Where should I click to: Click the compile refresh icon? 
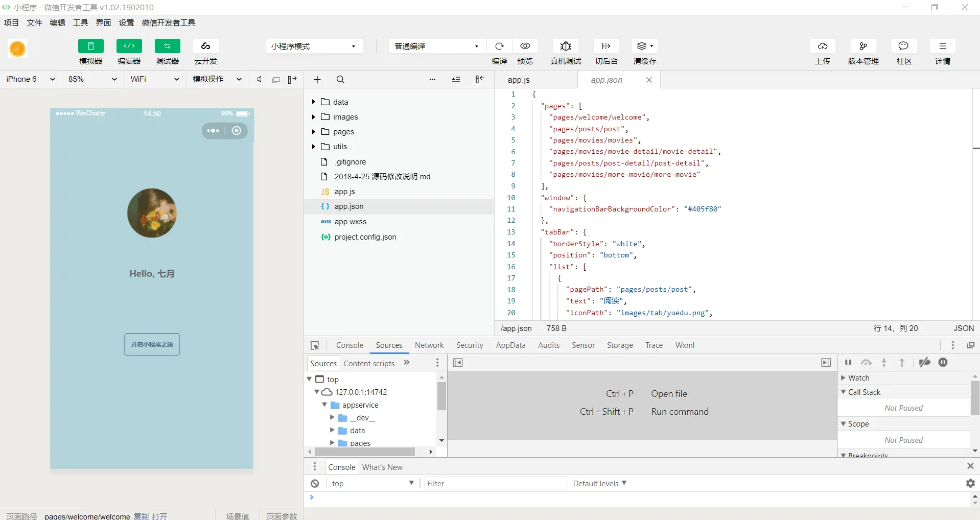(x=499, y=46)
